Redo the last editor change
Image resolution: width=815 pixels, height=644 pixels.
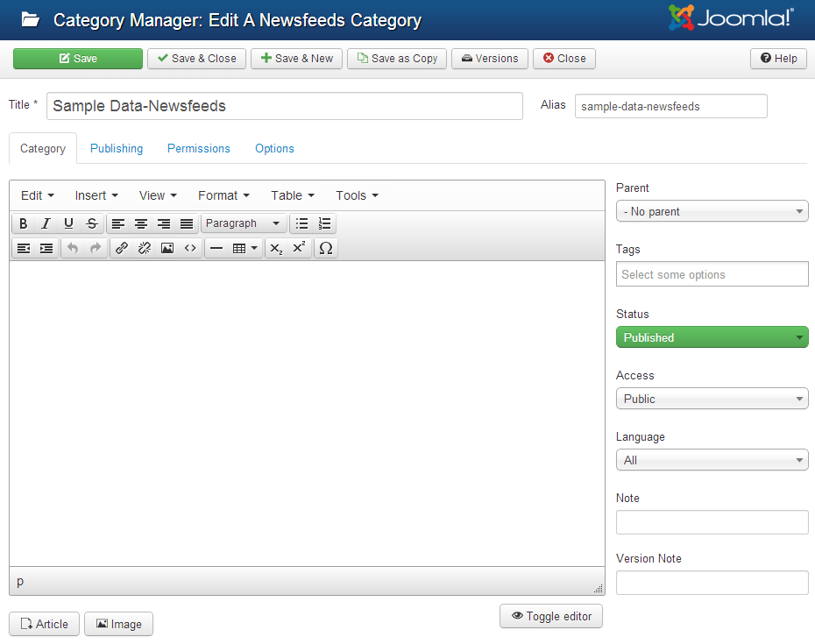pyautogui.click(x=96, y=249)
